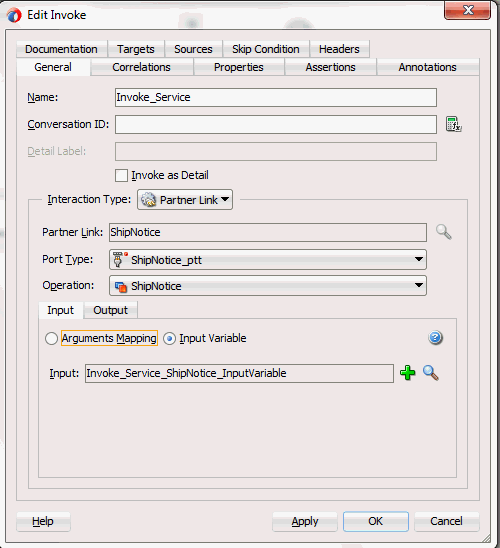500x548 pixels.
Task: Select the Input sub-tab
Action: (61, 310)
